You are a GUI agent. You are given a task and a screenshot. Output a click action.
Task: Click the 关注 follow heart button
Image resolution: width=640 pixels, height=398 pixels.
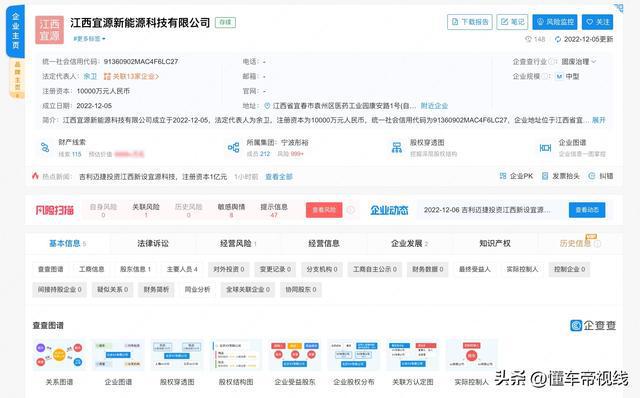coord(598,22)
